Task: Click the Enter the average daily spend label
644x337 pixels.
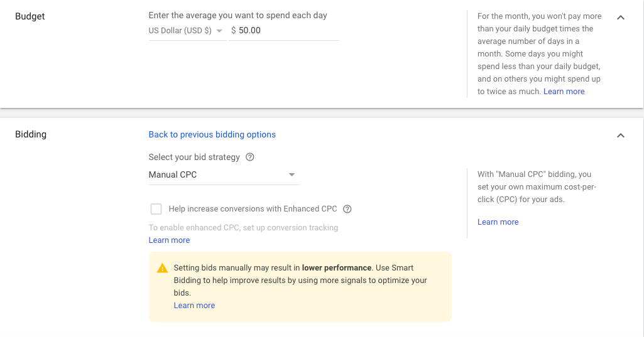Action: 237,15
